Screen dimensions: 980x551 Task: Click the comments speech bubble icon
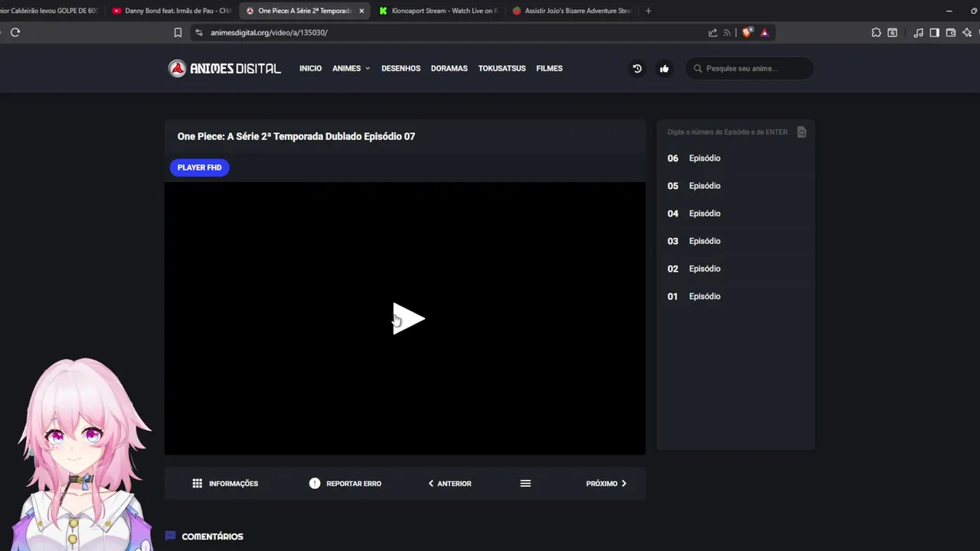(x=171, y=536)
